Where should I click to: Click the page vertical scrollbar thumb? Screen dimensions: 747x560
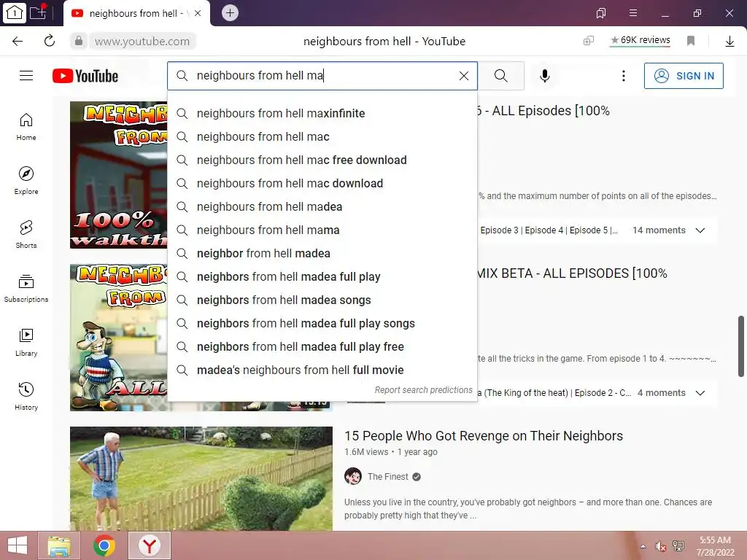741,346
